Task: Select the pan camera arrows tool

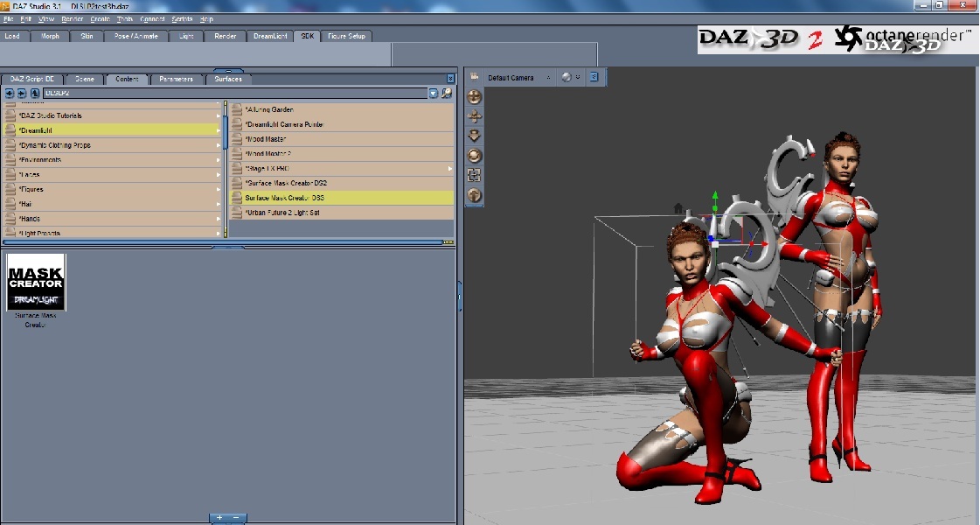Action: 475,116
